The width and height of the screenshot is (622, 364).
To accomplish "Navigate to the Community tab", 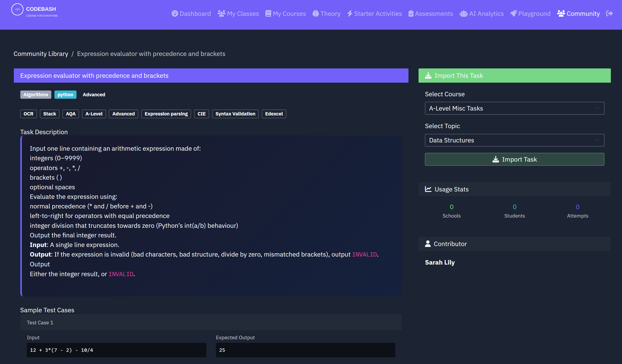I will (x=578, y=14).
